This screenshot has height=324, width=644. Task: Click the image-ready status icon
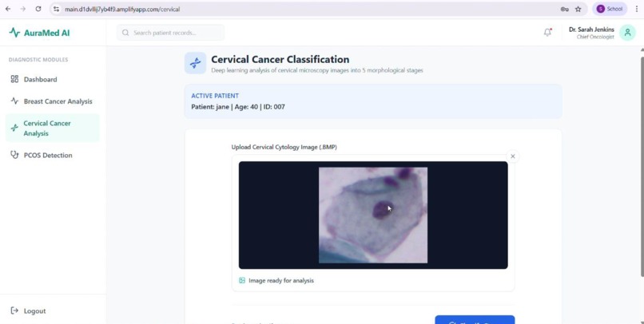coord(242,281)
